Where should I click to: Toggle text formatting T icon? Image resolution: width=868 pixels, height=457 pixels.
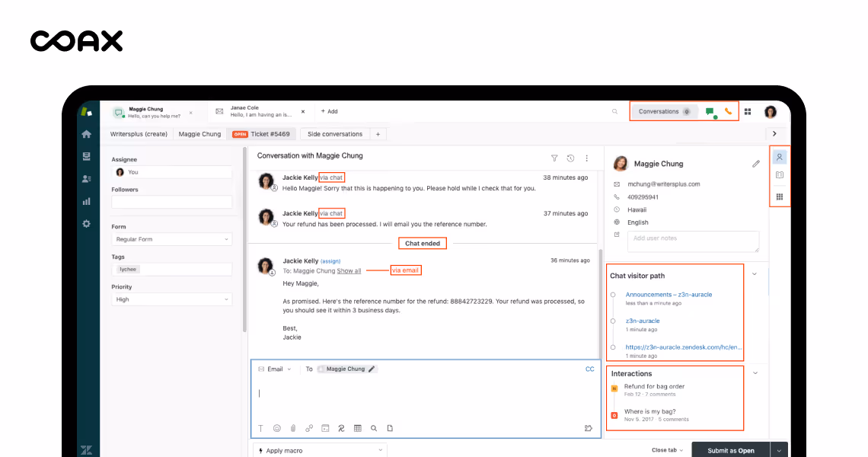[x=260, y=428]
